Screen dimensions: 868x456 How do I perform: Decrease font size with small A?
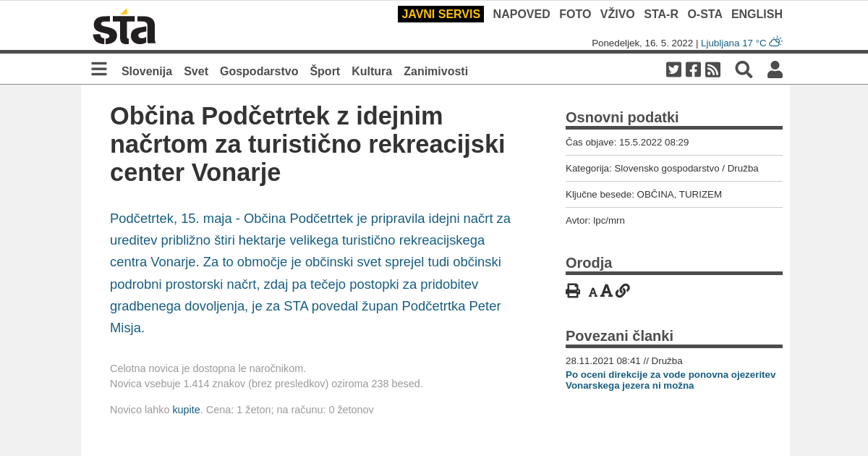(x=592, y=292)
